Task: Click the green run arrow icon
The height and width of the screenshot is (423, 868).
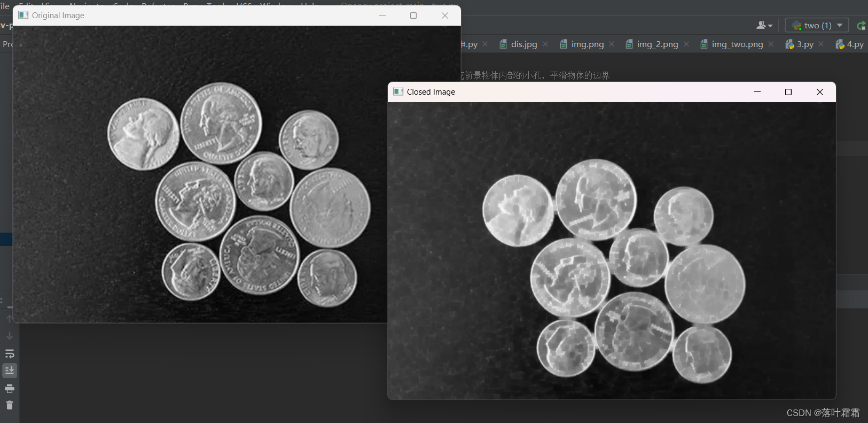Action: click(861, 25)
